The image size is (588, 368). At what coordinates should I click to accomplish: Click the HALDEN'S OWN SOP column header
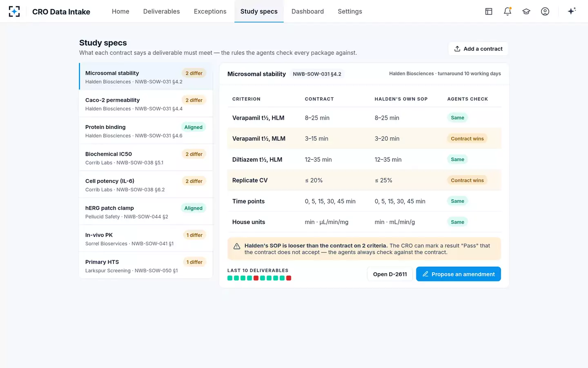[x=401, y=99]
